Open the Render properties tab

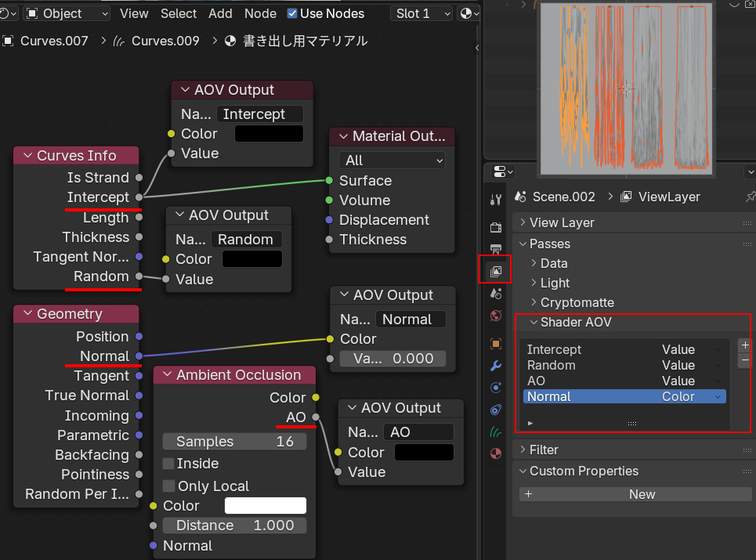[x=495, y=227]
